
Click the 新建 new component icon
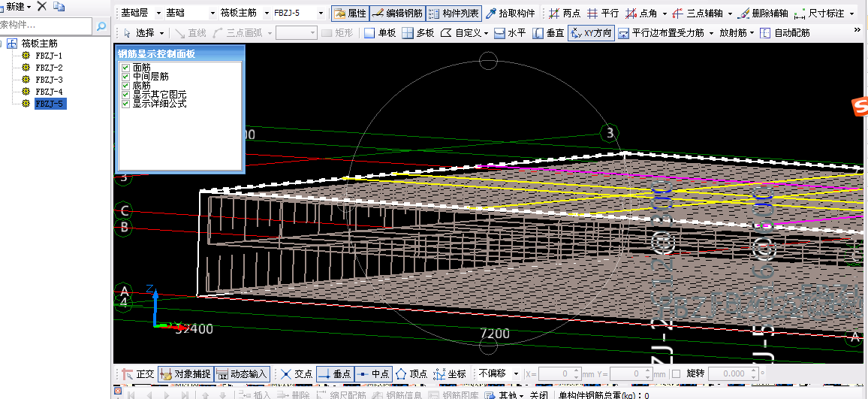tap(11, 7)
